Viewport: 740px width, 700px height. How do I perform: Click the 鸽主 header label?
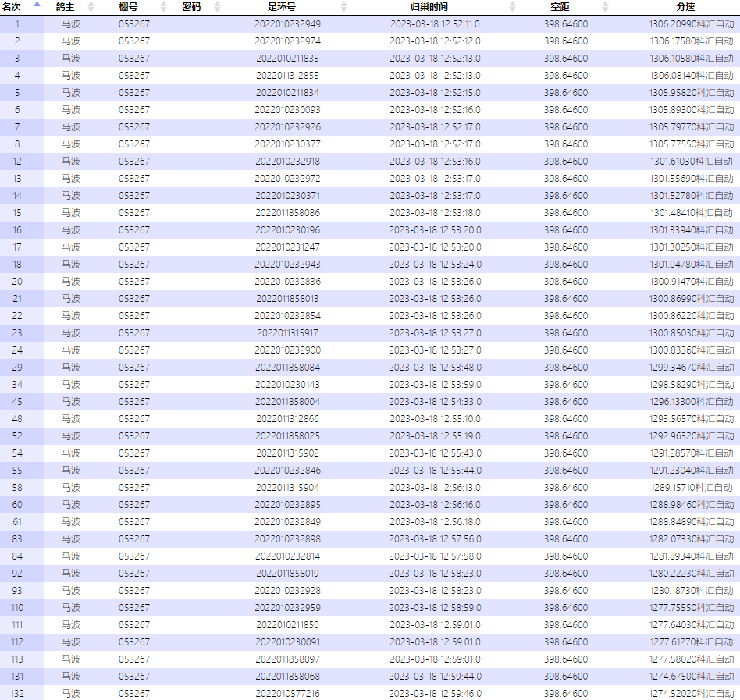[65, 7]
